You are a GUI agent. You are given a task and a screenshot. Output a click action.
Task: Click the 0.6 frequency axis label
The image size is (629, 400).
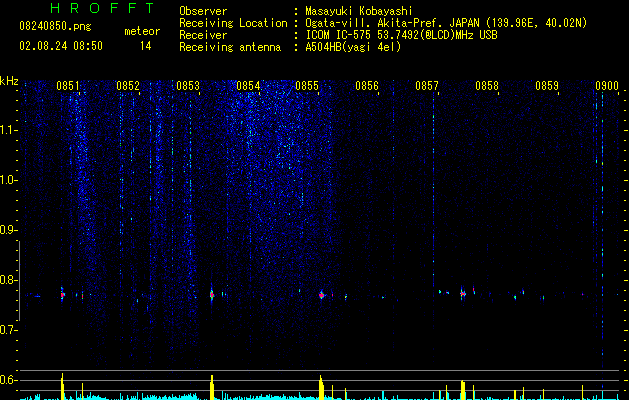[x=7, y=380]
